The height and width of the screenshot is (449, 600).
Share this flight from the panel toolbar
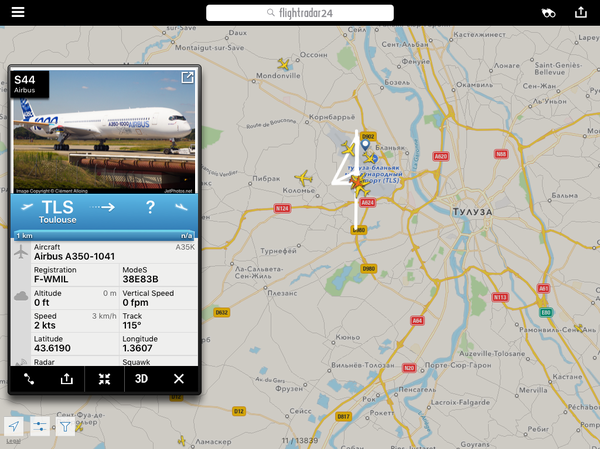point(67,379)
